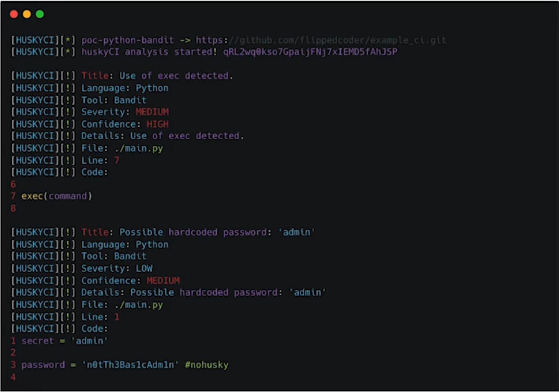Image resolution: width=559 pixels, height=392 pixels.
Task: Click ./main.py in the hardcoded password finding
Action: [x=139, y=304]
